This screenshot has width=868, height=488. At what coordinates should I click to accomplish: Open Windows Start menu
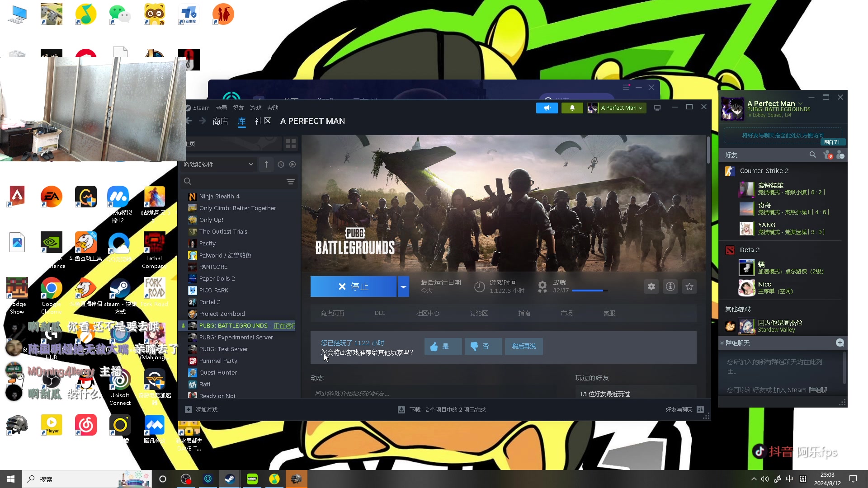pos(11,479)
